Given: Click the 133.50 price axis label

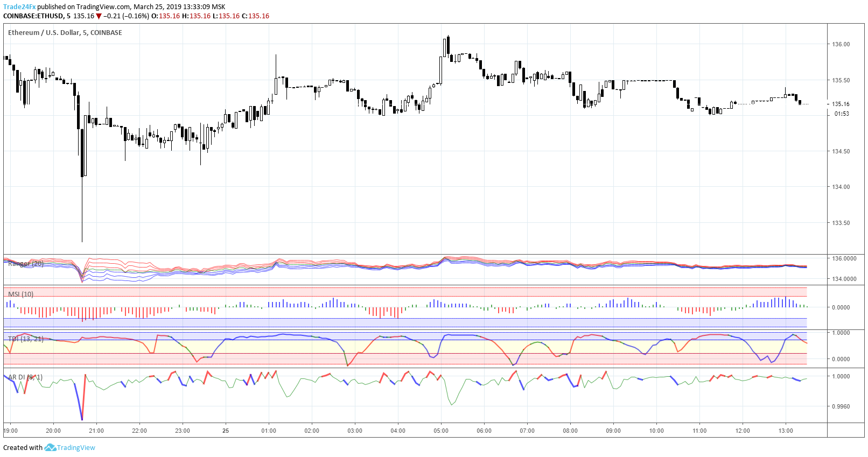Looking at the screenshot, I should coord(841,223).
